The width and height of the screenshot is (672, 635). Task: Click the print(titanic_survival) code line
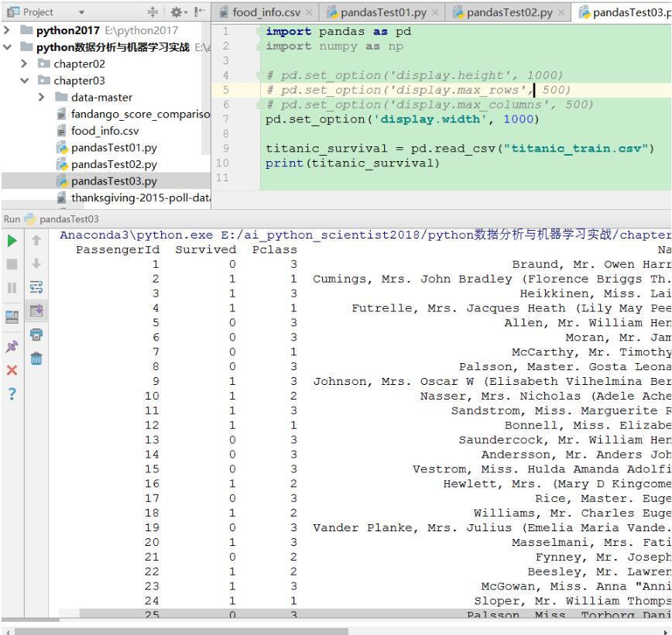(352, 163)
